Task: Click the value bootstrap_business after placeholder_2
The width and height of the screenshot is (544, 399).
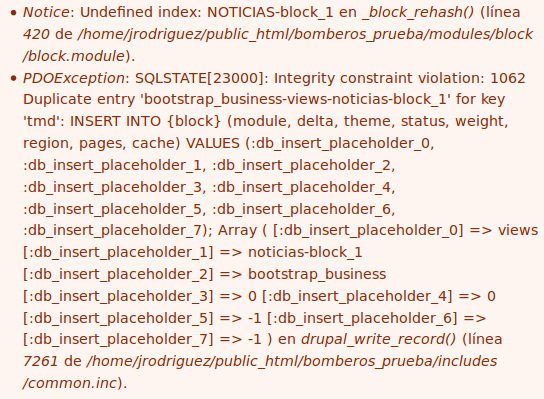Action: point(317,274)
